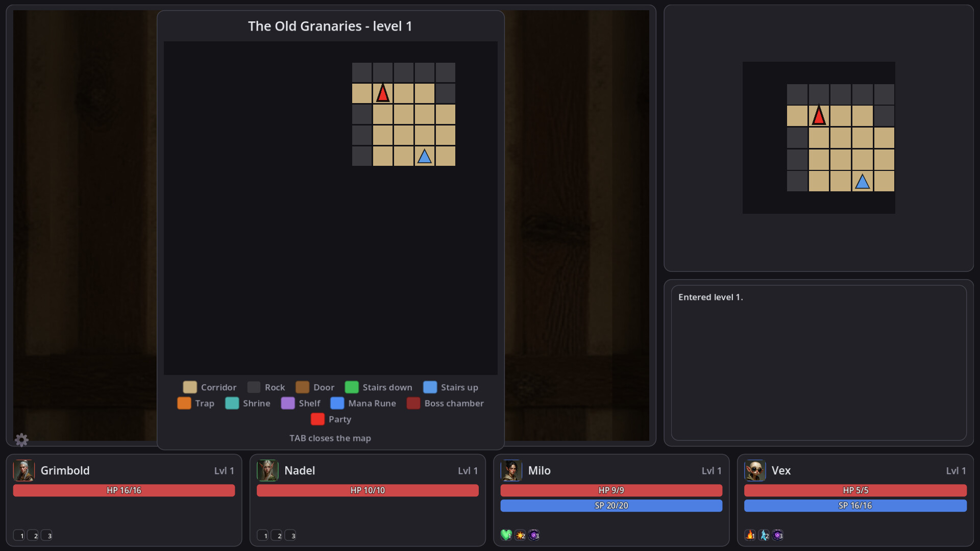The width and height of the screenshot is (980, 551).
Task: Click 'The Old Granaries - level 1' title
Action: (x=330, y=26)
